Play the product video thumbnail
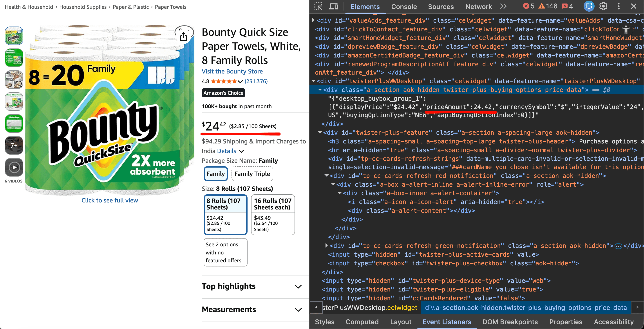The image size is (644, 329). pos(14,167)
